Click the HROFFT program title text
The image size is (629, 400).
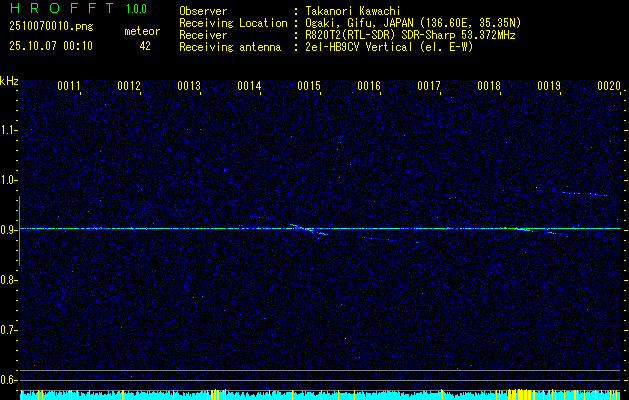click(62, 8)
